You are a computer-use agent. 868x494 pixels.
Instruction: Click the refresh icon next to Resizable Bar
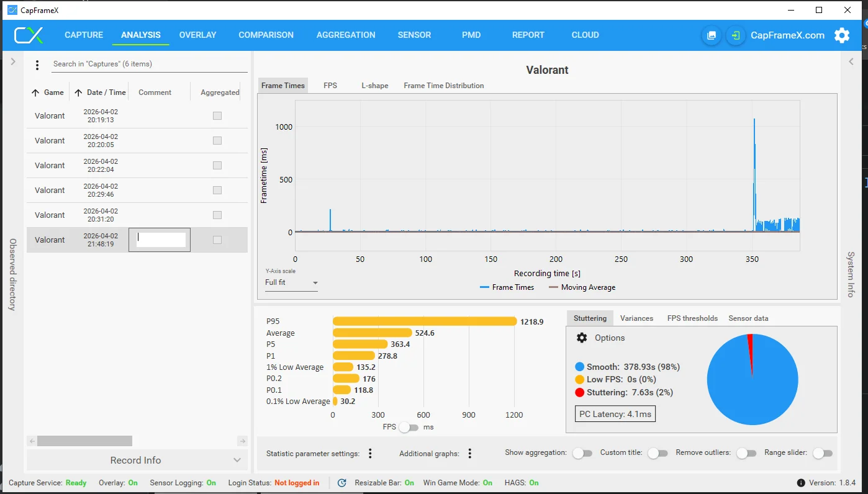tap(341, 483)
